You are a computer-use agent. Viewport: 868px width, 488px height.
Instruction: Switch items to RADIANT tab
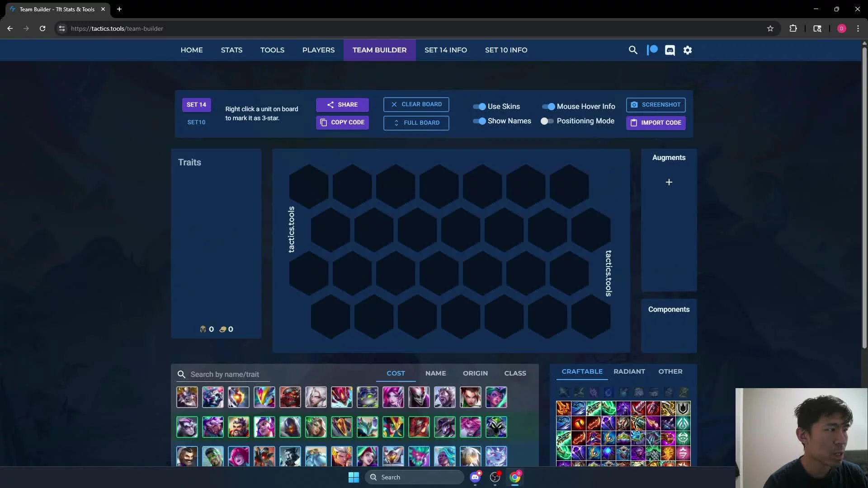[629, 371]
